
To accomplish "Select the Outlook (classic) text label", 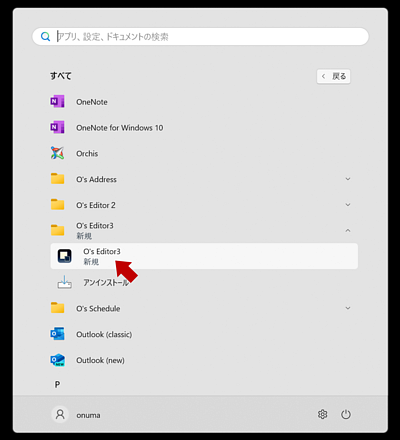I will tap(104, 334).
